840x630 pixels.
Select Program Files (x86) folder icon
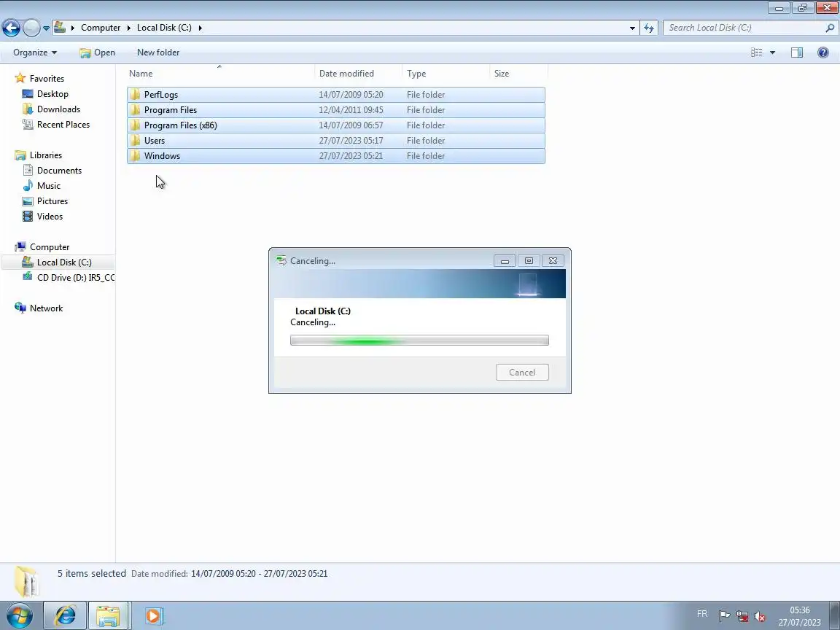point(135,125)
